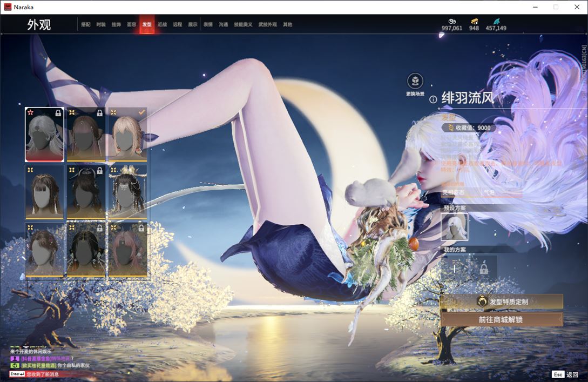Click the silver currency icon showing 997,061
The image size is (588, 382).
452,21
